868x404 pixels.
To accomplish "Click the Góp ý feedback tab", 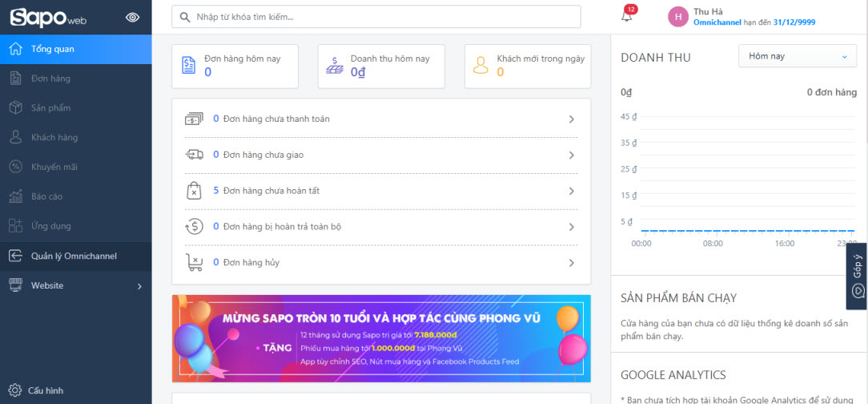I will [857, 276].
